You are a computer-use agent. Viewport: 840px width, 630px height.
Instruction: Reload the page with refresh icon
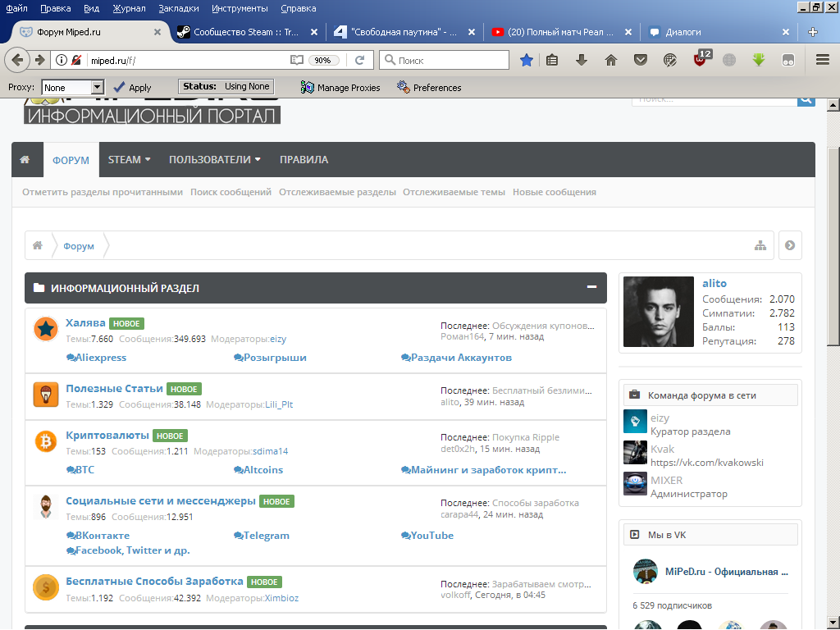tap(359, 60)
